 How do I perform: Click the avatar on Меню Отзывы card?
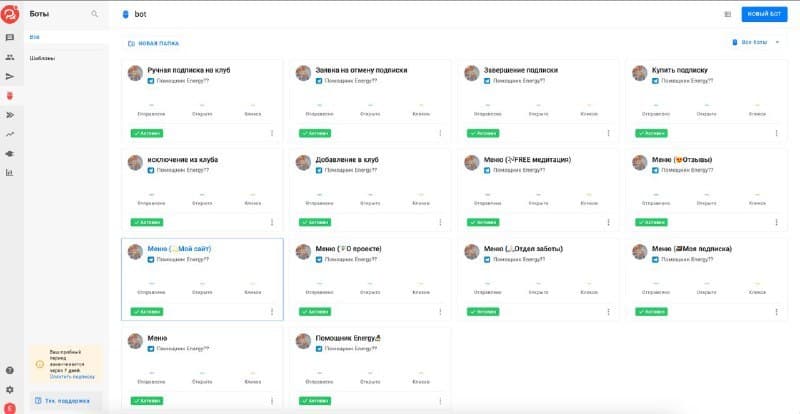click(x=640, y=163)
